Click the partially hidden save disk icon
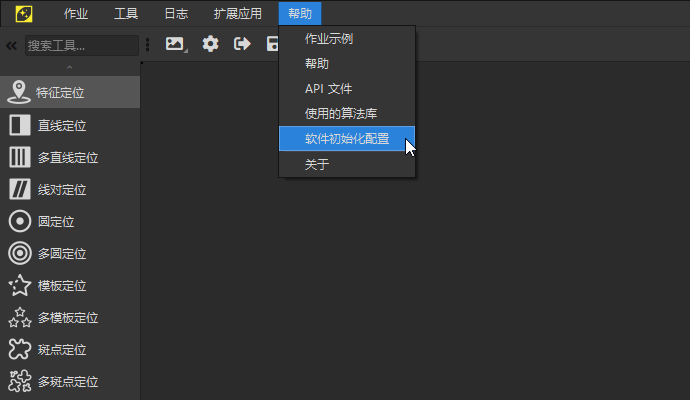690x400 pixels. (272, 44)
